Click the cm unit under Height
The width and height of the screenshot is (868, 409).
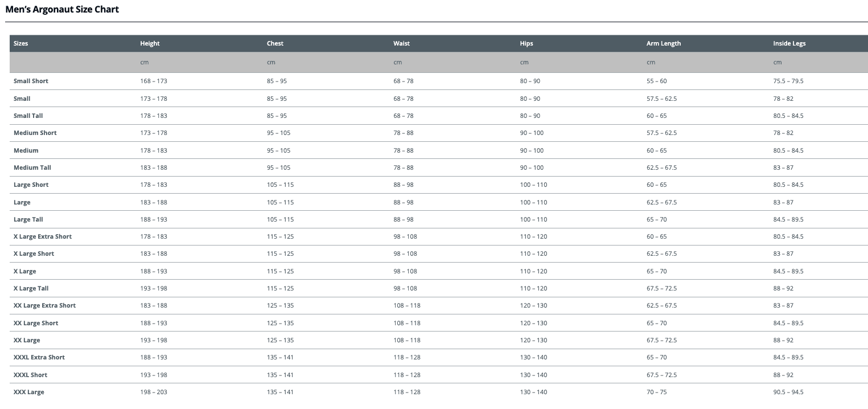pos(144,63)
